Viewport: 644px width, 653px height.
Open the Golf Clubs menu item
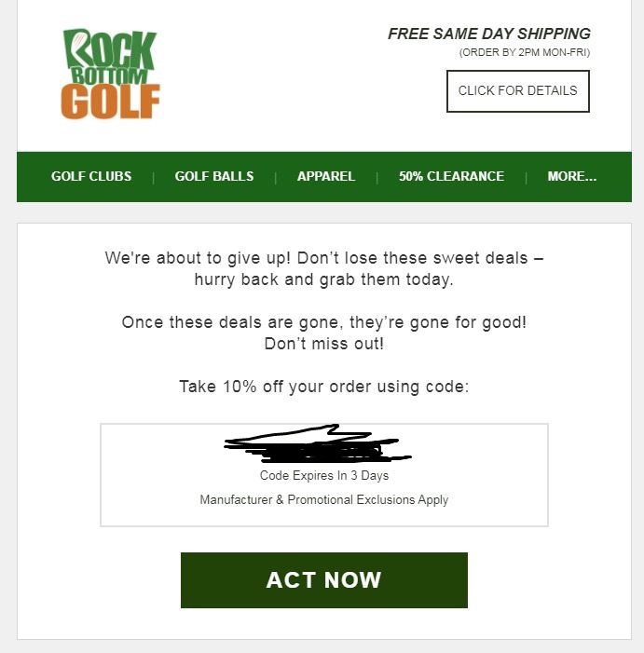coord(91,176)
